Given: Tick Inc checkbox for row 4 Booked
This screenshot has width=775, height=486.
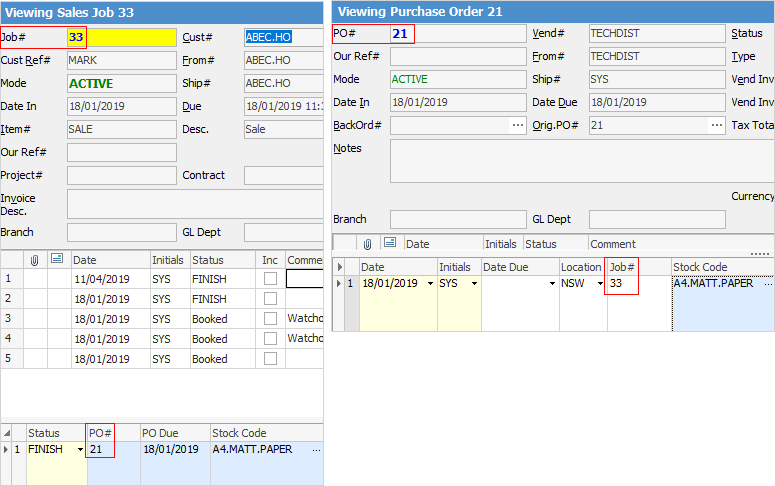Looking at the screenshot, I should tap(270, 339).
